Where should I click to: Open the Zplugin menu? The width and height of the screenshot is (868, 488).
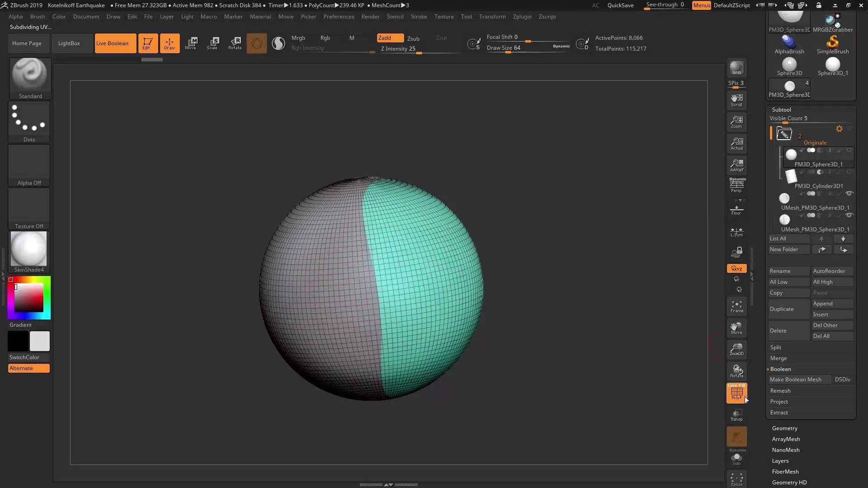tap(522, 17)
